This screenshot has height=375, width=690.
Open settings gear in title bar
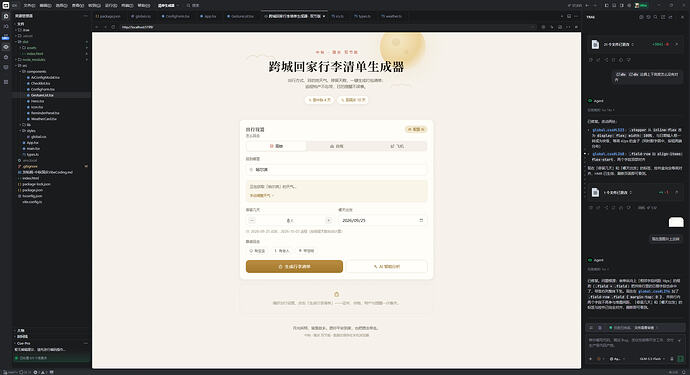coord(629,5)
